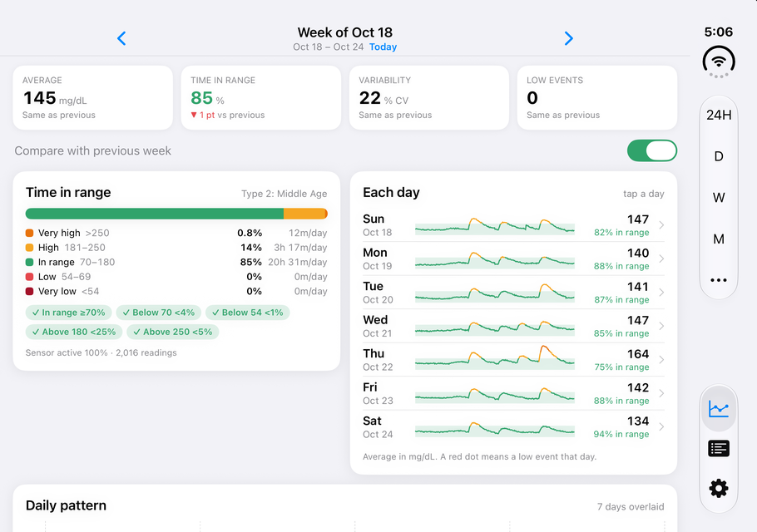757x532 pixels.
Task: Expand the Wed Oct 21 day chevron
Action: (x=661, y=326)
